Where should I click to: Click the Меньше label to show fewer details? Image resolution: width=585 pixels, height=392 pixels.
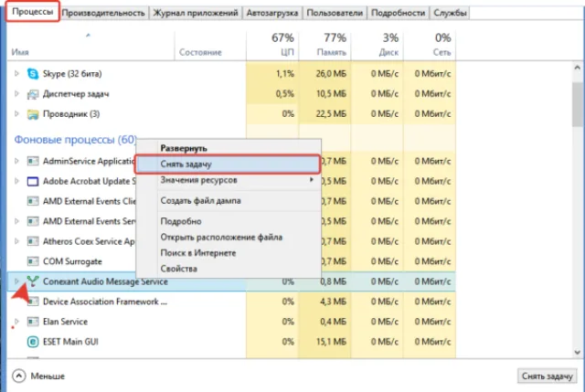(48, 376)
